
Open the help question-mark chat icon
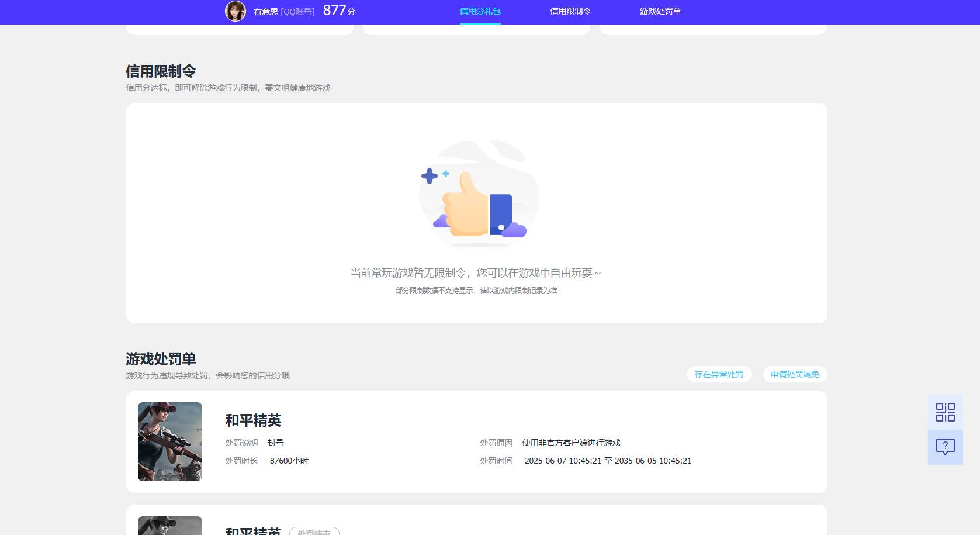(945, 447)
